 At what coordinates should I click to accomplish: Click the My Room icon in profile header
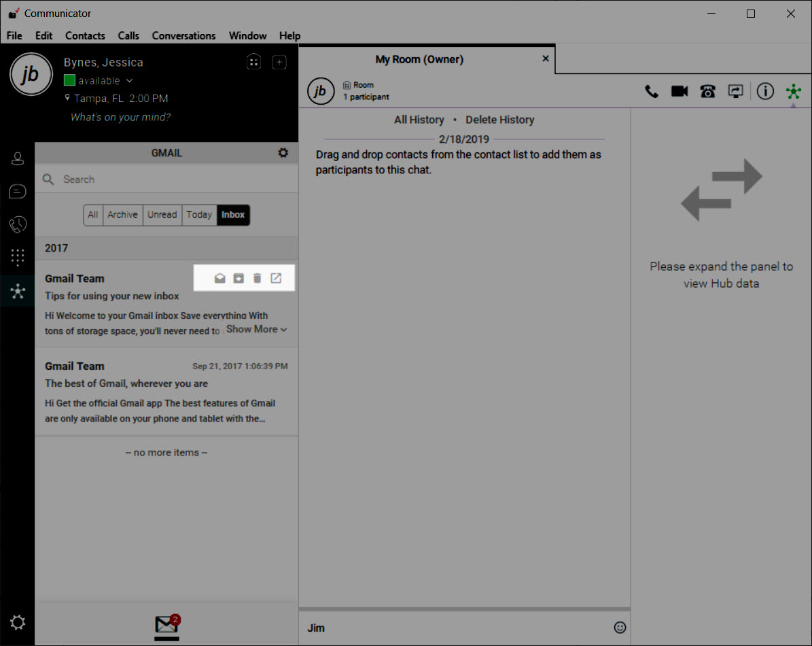coord(253,62)
